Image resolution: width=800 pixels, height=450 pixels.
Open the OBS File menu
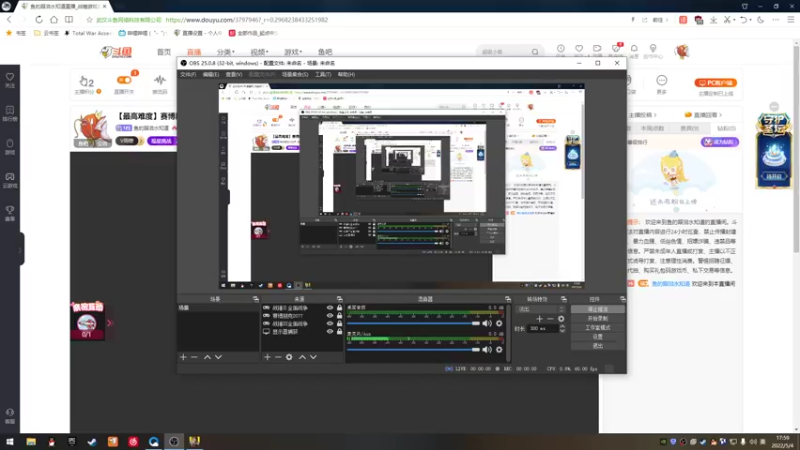coord(188,74)
